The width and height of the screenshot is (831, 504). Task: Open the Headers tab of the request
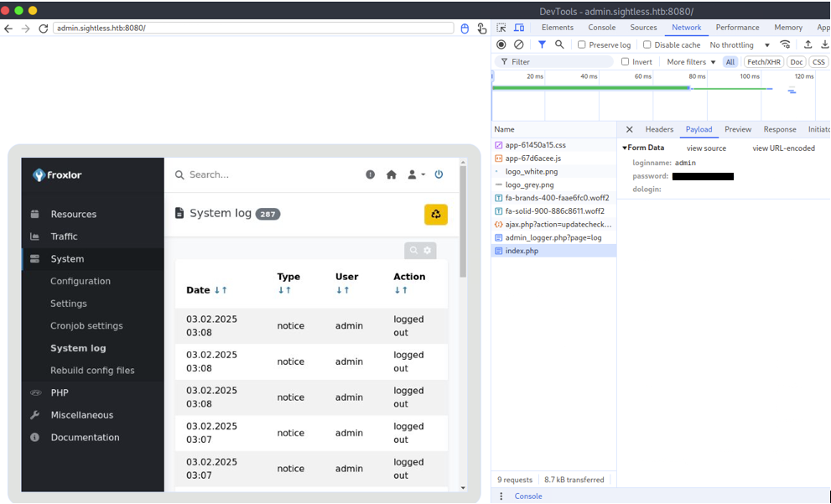pyautogui.click(x=659, y=129)
